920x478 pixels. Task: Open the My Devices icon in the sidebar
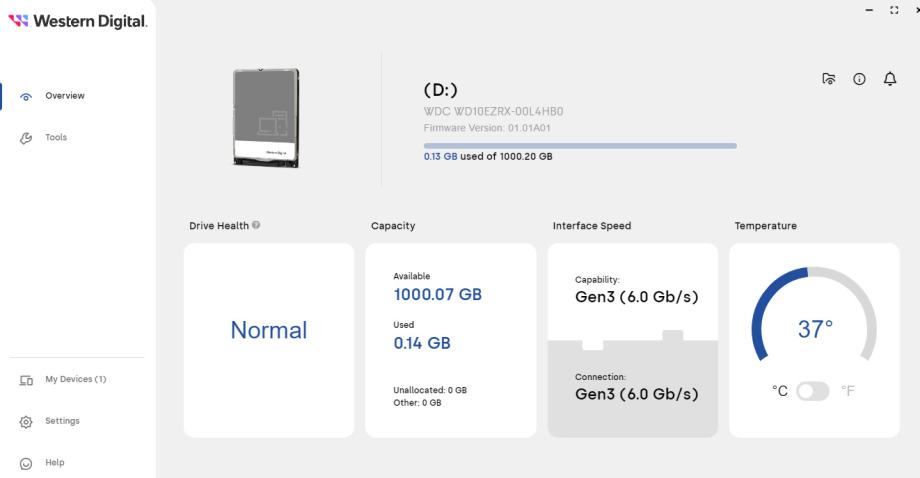(26, 380)
